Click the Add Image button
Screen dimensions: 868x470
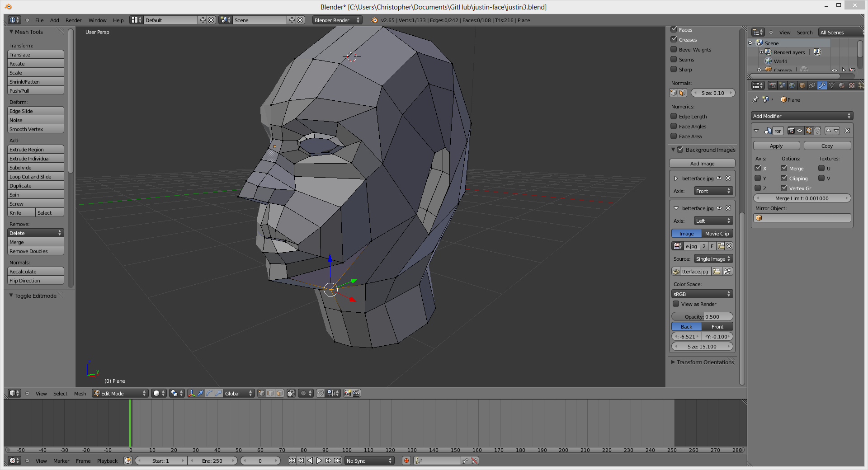pyautogui.click(x=702, y=164)
